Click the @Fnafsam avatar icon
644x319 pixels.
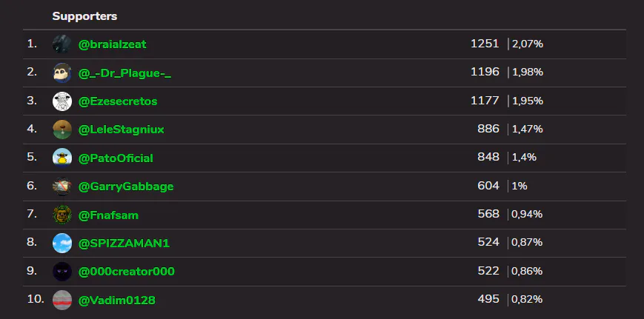pyautogui.click(x=62, y=215)
